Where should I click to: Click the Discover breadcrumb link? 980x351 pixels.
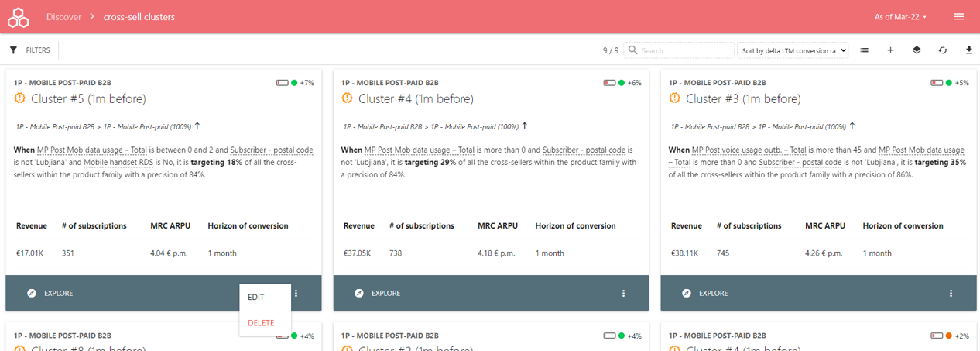(63, 16)
